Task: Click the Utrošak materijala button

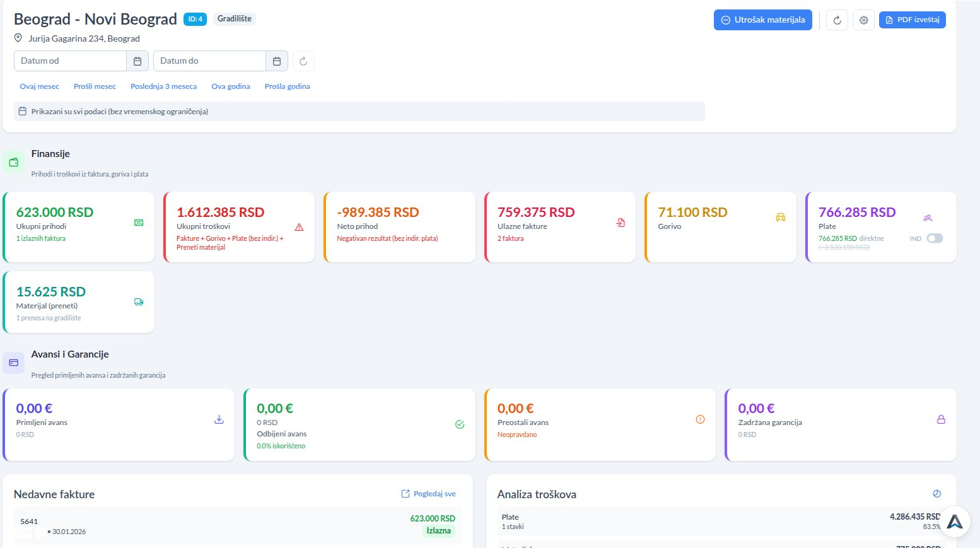Action: (x=762, y=20)
